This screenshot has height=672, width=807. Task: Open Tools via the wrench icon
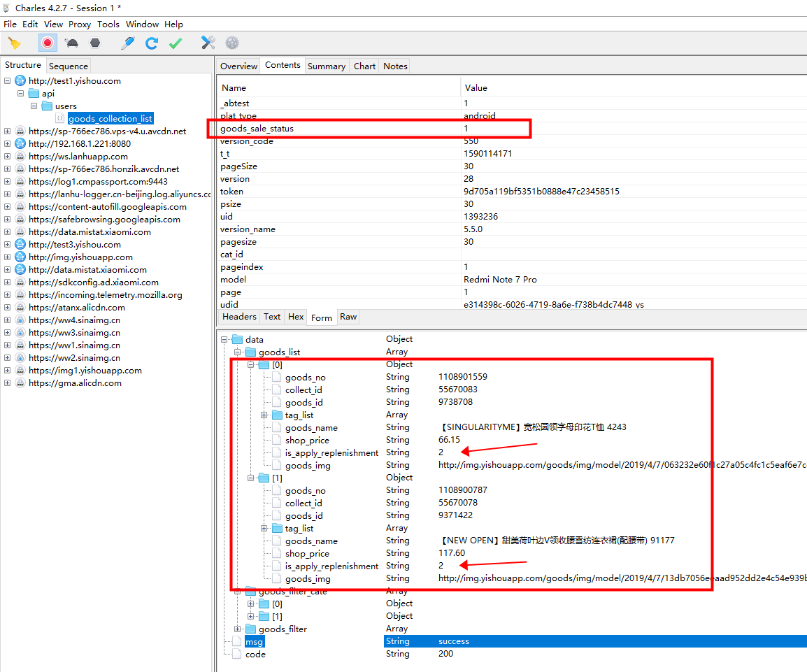208,43
